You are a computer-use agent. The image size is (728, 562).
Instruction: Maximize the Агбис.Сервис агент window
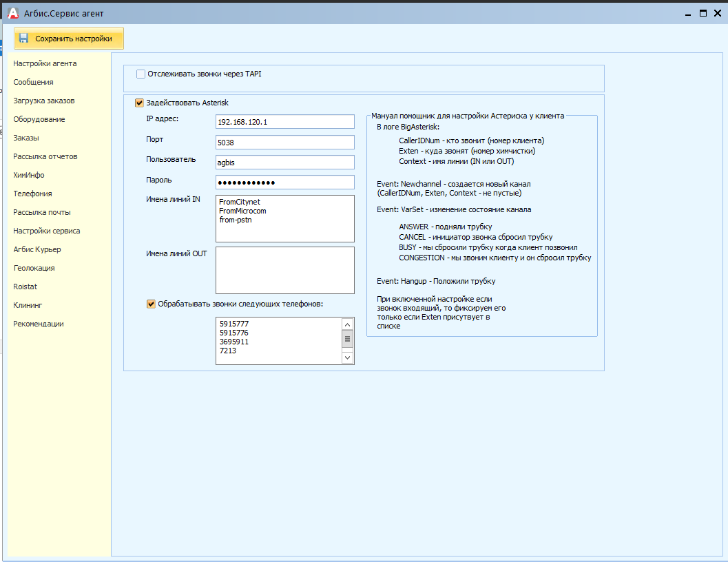click(x=703, y=14)
